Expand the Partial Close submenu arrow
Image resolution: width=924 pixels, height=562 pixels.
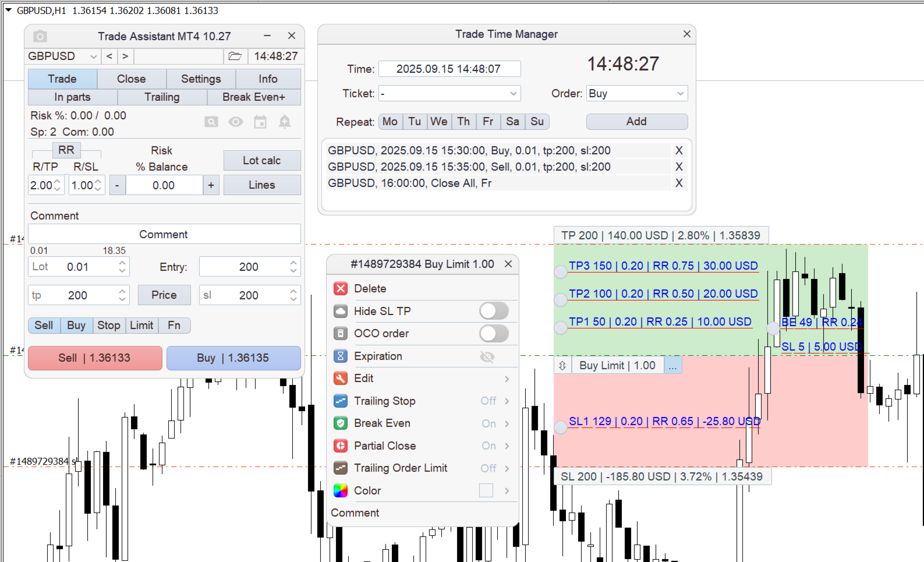pos(507,446)
